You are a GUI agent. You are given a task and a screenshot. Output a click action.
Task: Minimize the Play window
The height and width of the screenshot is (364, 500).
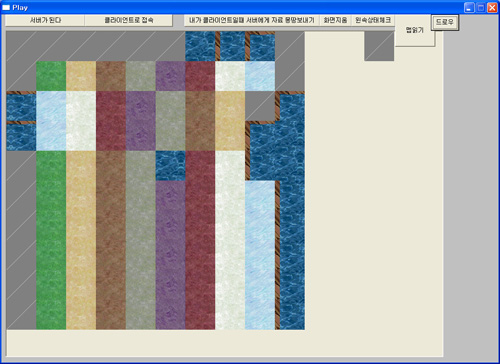click(x=469, y=8)
